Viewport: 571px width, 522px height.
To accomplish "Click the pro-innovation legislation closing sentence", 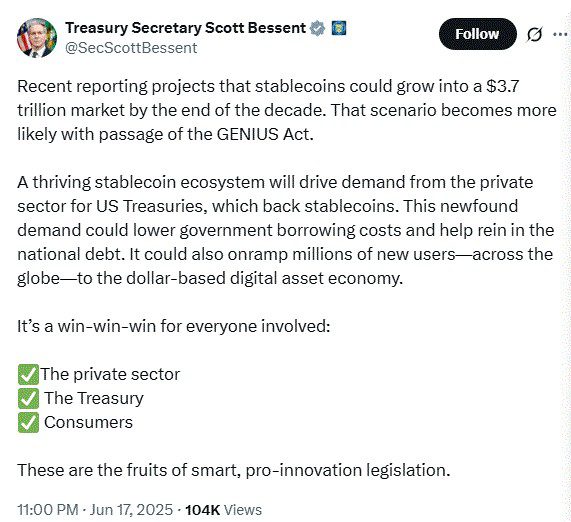I will coord(234,470).
